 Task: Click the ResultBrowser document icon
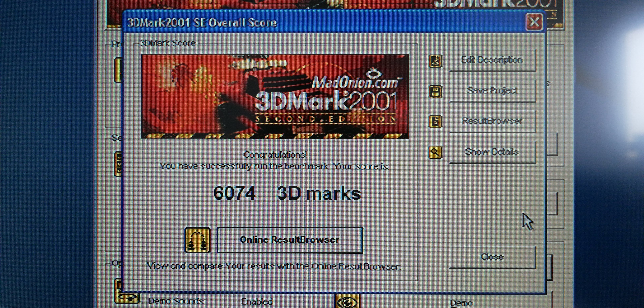coord(435,121)
